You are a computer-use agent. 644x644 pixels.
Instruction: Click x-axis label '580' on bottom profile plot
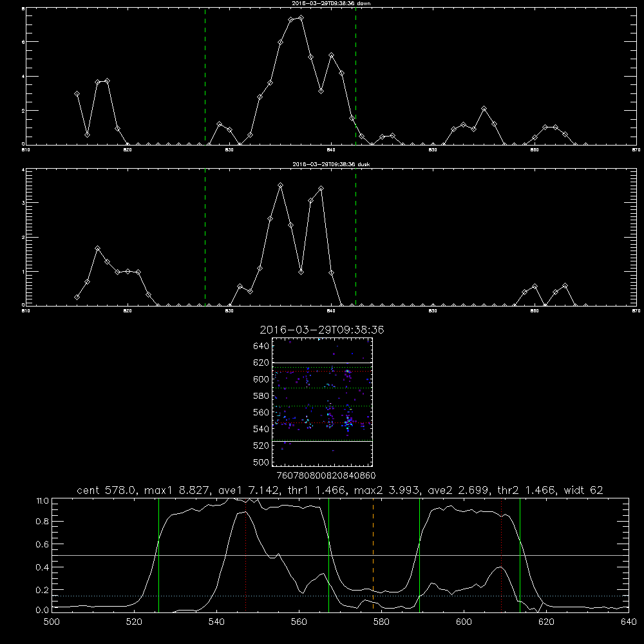(381, 622)
